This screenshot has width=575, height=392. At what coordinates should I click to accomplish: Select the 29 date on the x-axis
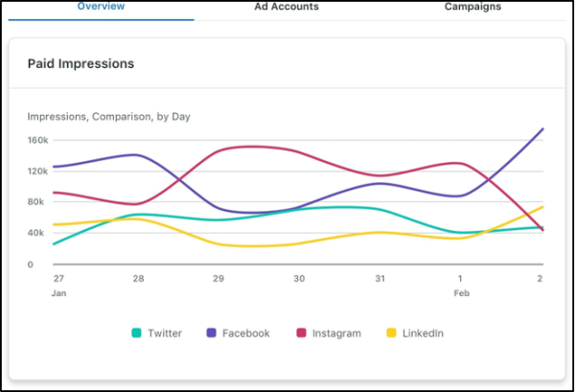click(218, 279)
